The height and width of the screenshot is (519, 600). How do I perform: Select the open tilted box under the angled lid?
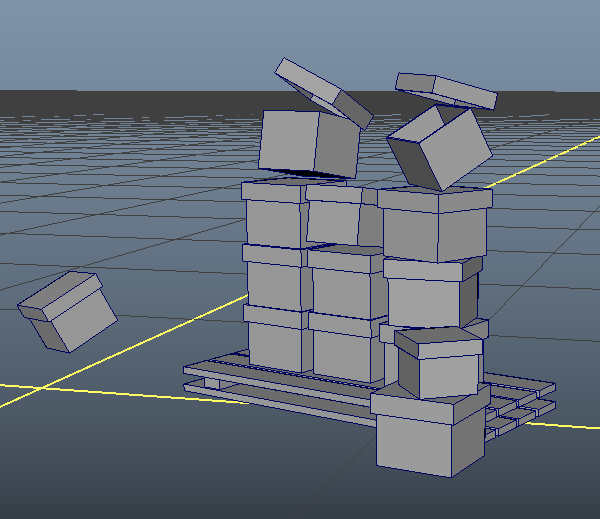tap(309, 144)
